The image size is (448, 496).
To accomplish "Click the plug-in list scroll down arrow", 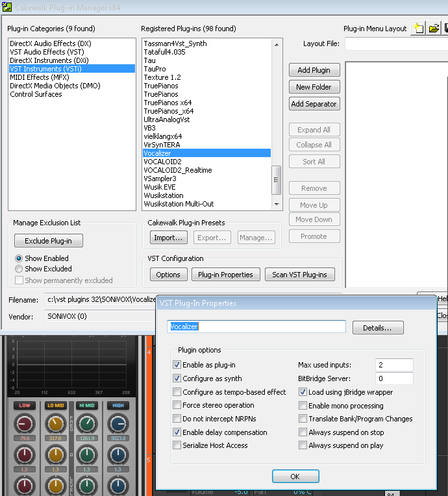I will point(277,205).
